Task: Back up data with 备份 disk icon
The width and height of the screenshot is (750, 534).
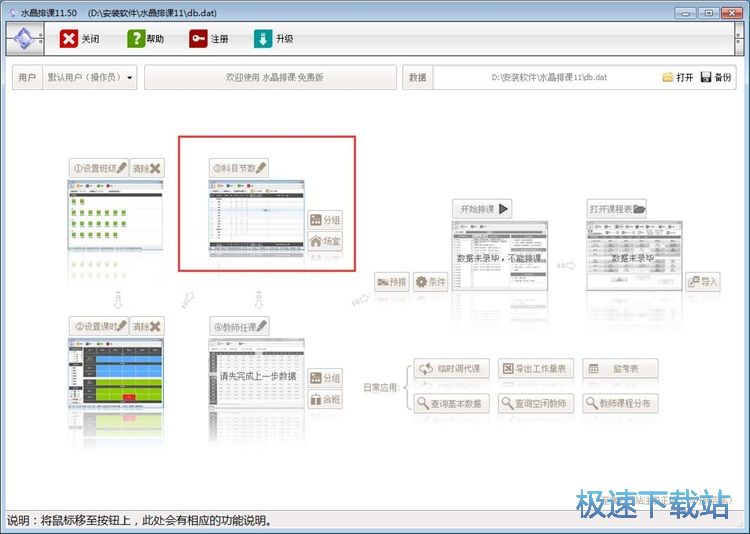Action: coord(716,77)
